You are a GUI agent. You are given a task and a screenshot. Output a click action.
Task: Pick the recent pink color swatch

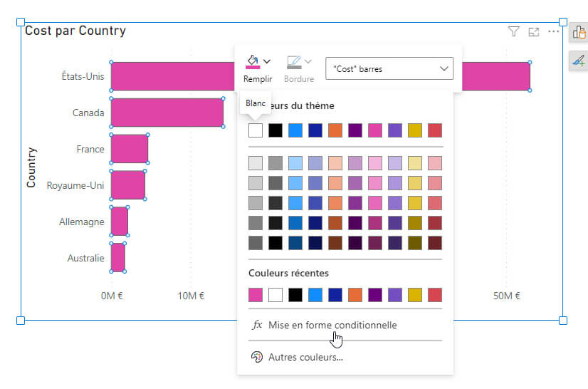coord(256,295)
